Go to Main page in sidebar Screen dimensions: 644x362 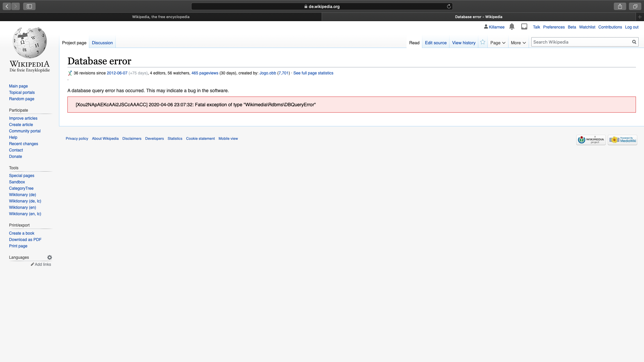18,86
